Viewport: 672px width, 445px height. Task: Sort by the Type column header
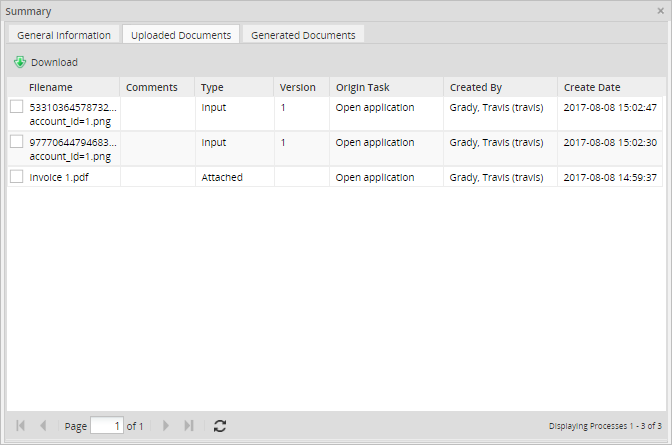[x=212, y=87]
